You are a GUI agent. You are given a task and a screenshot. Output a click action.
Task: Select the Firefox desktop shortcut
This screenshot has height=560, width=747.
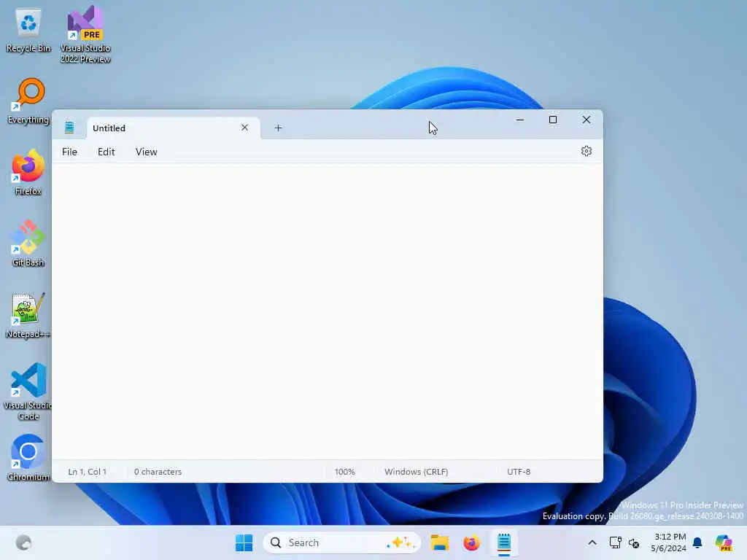coord(28,173)
